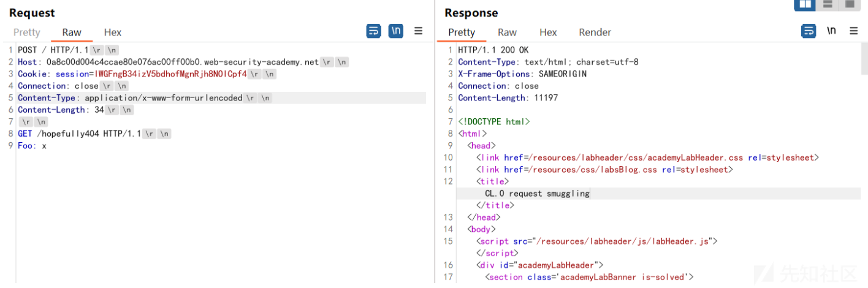Click the div id="academyLabHeader" line

coord(540,265)
